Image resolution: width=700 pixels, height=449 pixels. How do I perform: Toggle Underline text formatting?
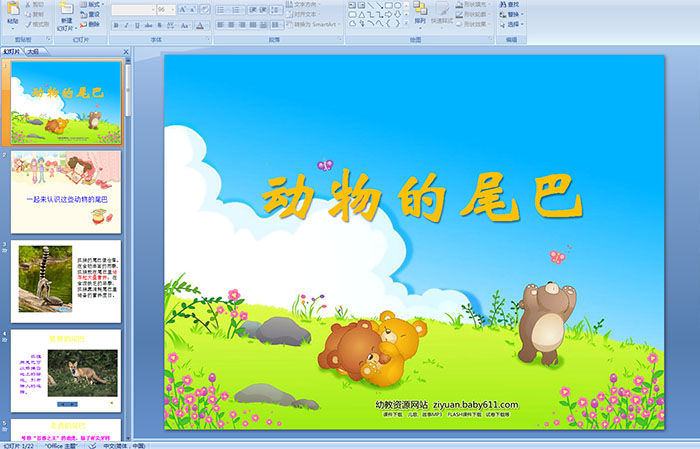pos(137,25)
